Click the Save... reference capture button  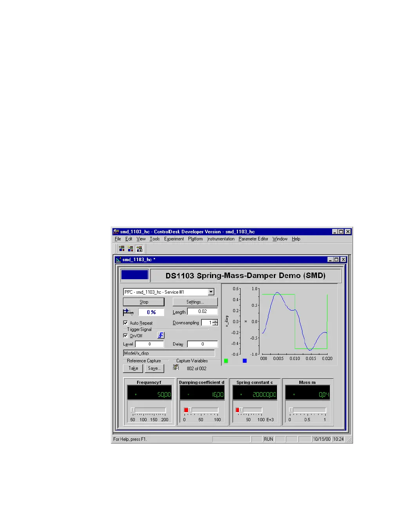tap(154, 368)
